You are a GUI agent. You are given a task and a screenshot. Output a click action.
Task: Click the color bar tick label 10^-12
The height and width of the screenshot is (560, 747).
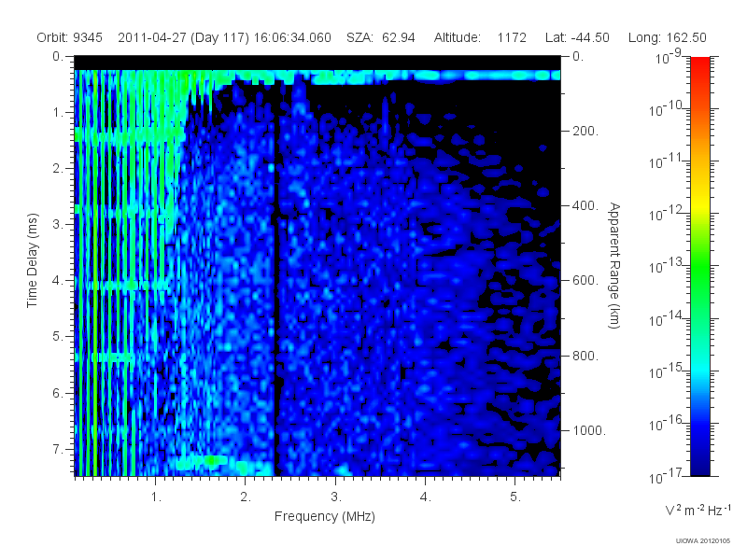[665, 214]
